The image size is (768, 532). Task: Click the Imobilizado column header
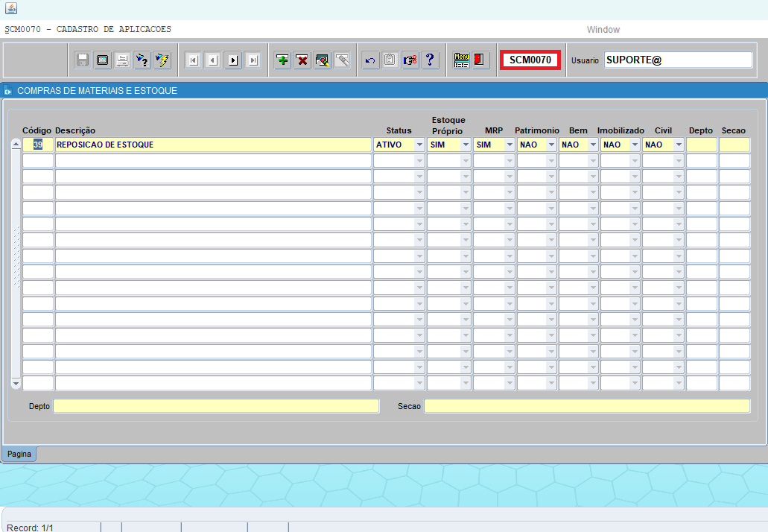(621, 131)
